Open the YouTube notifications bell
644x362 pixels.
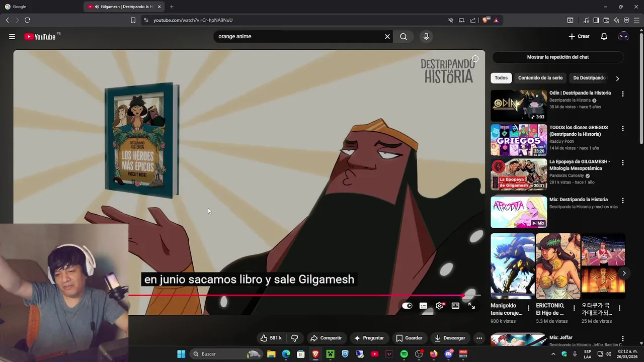point(604,37)
